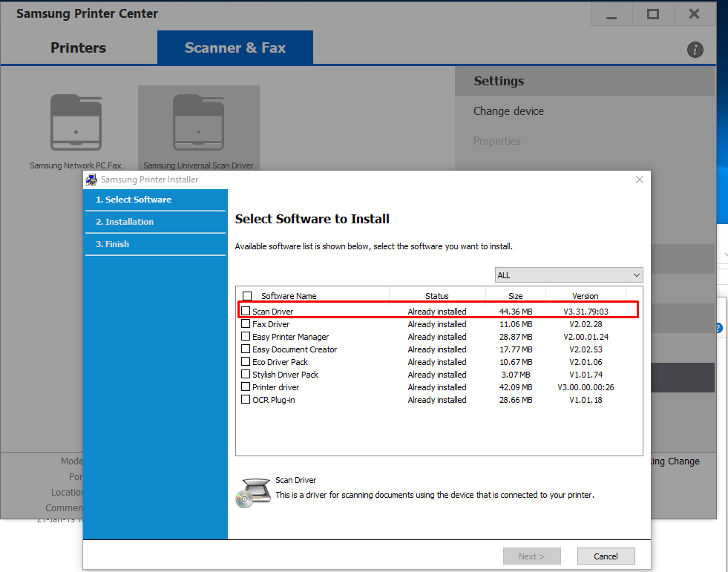The height and width of the screenshot is (572, 728).
Task: Open the ALL software filter dropdown
Action: click(568, 275)
